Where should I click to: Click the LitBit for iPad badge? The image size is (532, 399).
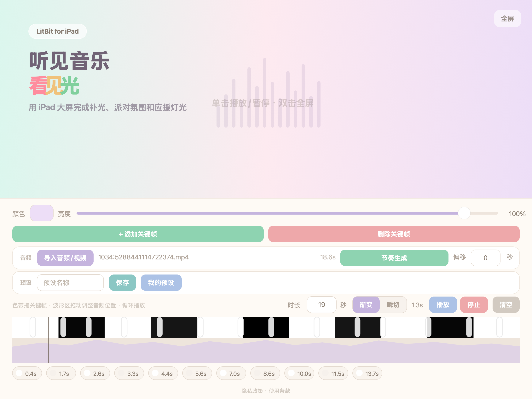pos(57,31)
